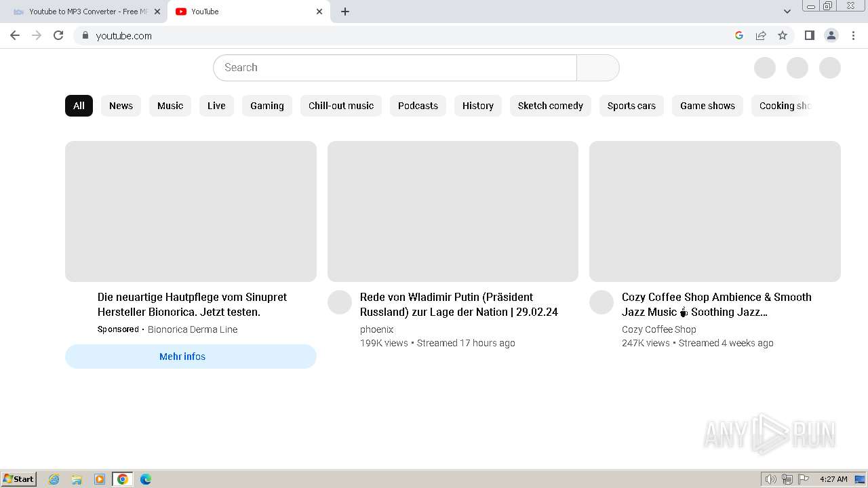Viewport: 868px width, 488px height.
Task: View site information lock icon
Action: tap(85, 35)
